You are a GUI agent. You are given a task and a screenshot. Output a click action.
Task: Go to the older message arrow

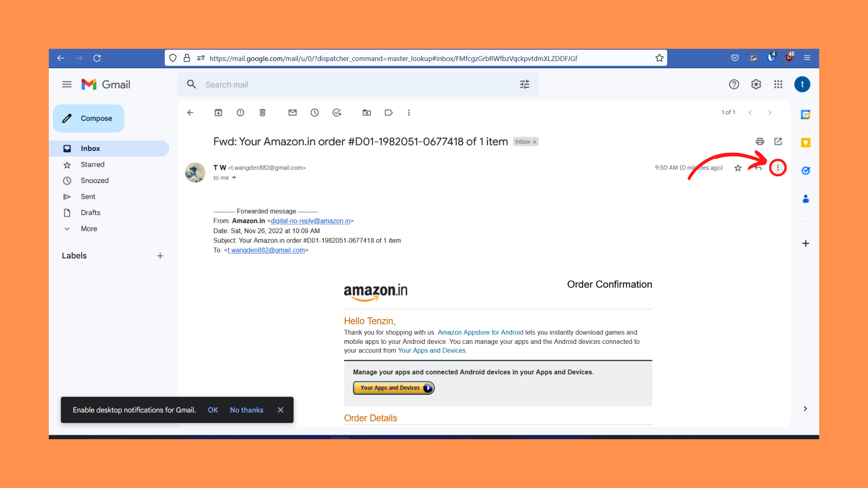coord(770,113)
